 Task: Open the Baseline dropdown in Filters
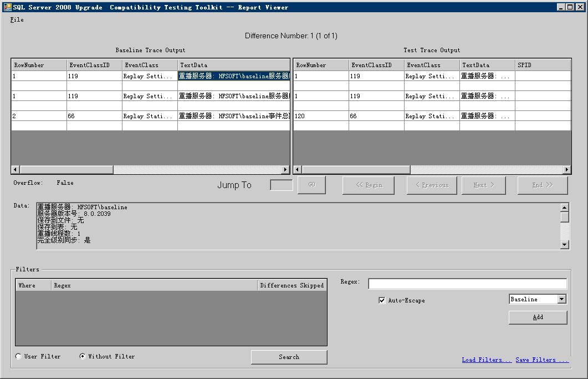point(561,299)
